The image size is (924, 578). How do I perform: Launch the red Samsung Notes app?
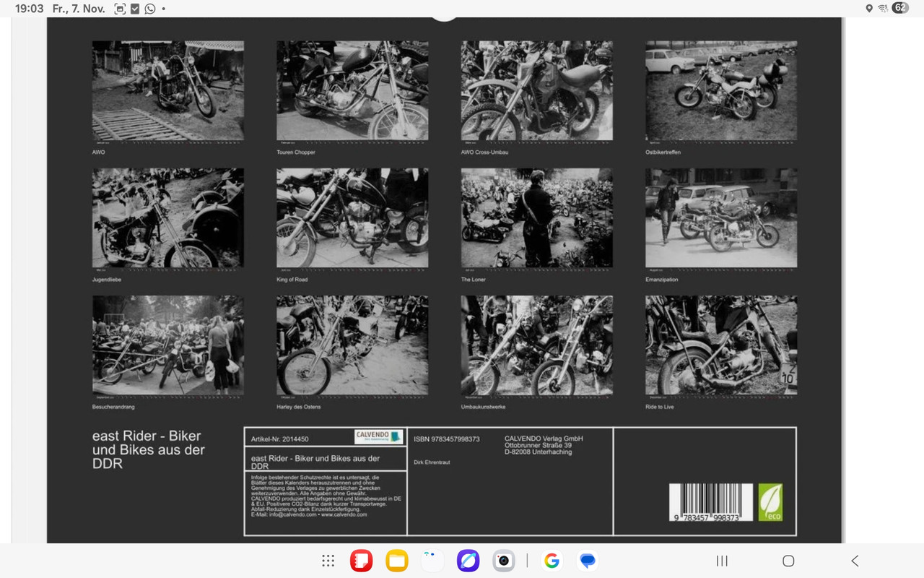[361, 561]
